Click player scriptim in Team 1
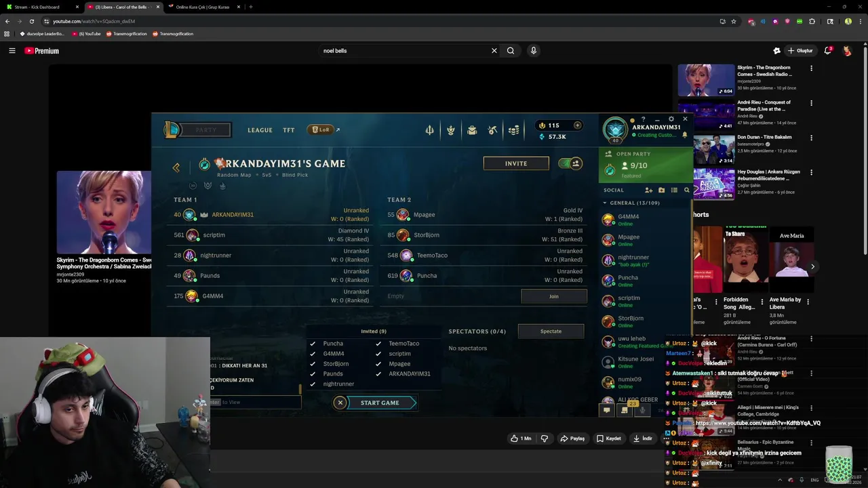The height and width of the screenshot is (488, 868). tap(271, 235)
